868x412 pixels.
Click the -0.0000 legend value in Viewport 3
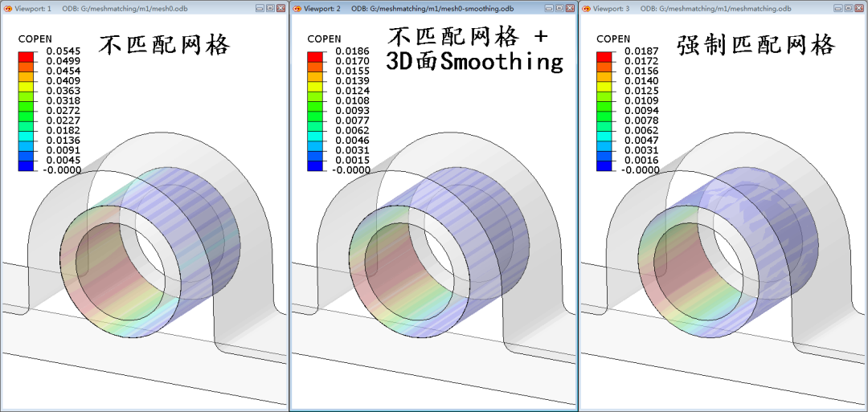click(x=640, y=170)
